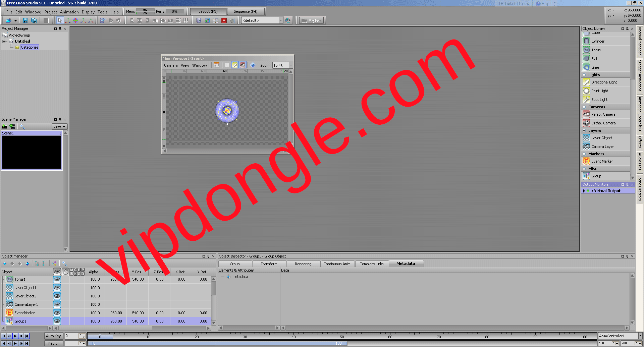This screenshot has width=644, height=347.
Task: Select the Torus primitive in Object Library
Action: [606, 50]
